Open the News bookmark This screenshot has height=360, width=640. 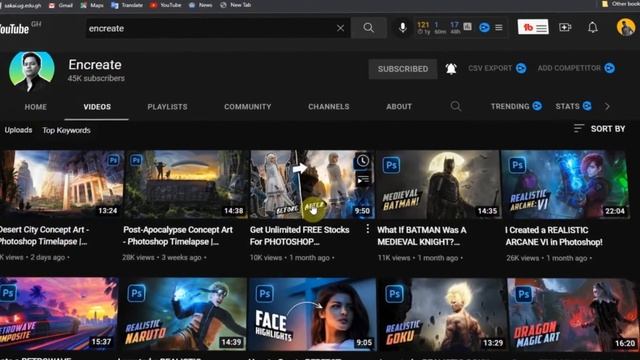(200, 5)
